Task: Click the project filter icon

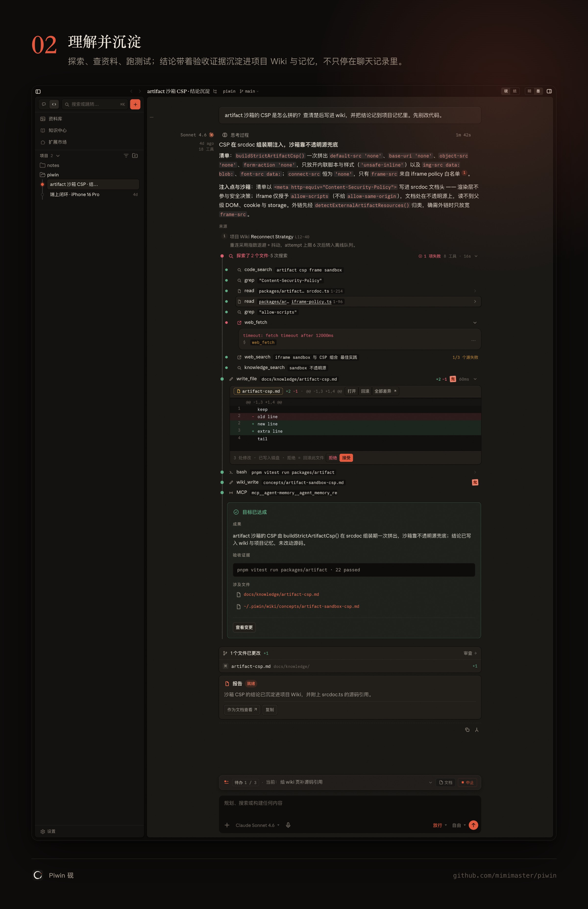Action: [126, 156]
